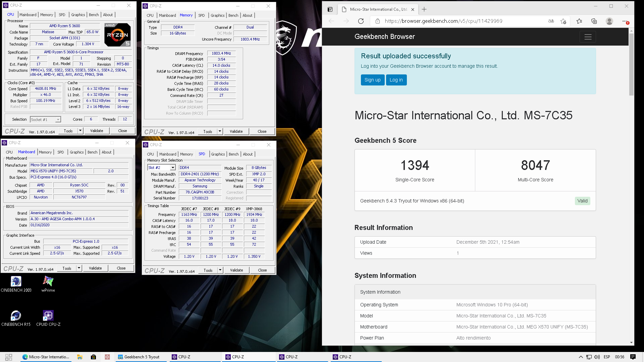
Task: Click the red app icon in taskbar
Action: (x=107, y=357)
